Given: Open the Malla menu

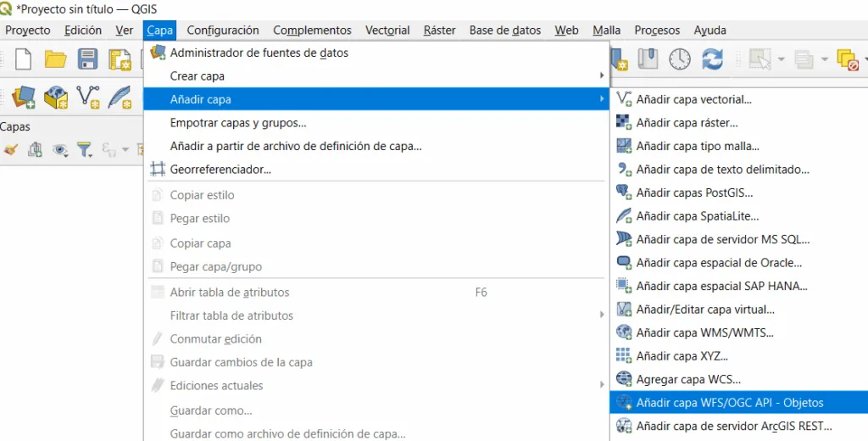Looking at the screenshot, I should 606,30.
